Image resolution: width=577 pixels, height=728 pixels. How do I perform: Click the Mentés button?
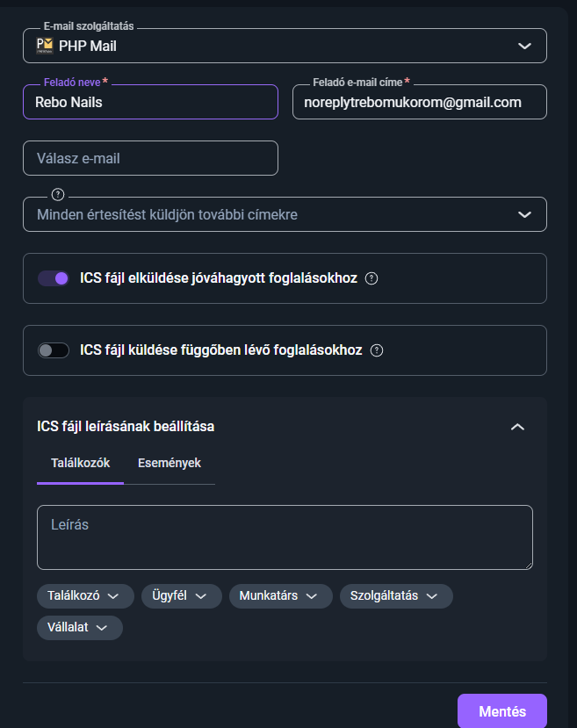point(501,711)
